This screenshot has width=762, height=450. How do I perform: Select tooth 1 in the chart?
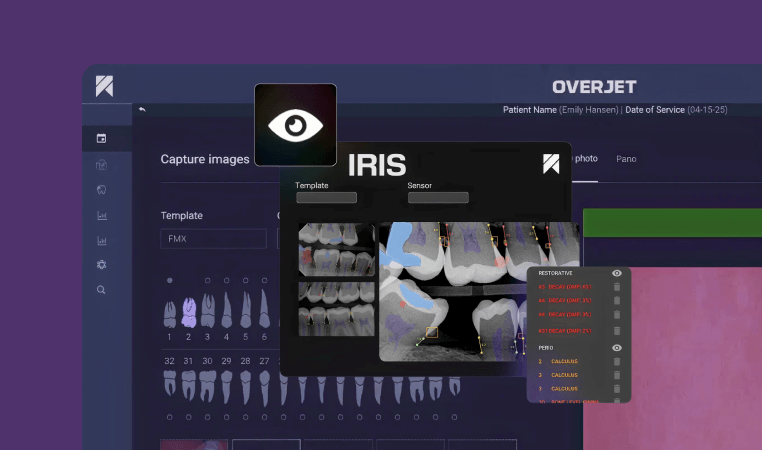coord(170,314)
